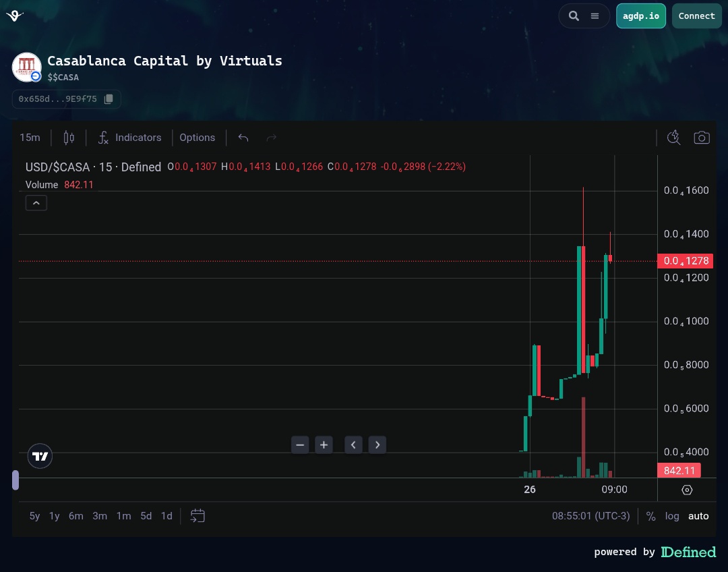Undo the last chart action
Image resolution: width=728 pixels, height=572 pixels.
point(243,138)
